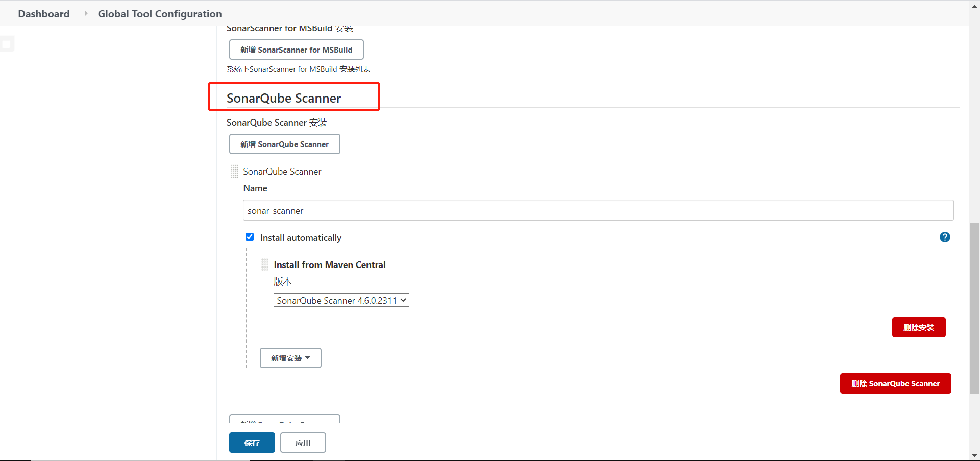Click the scrollbar down arrow

975,456
